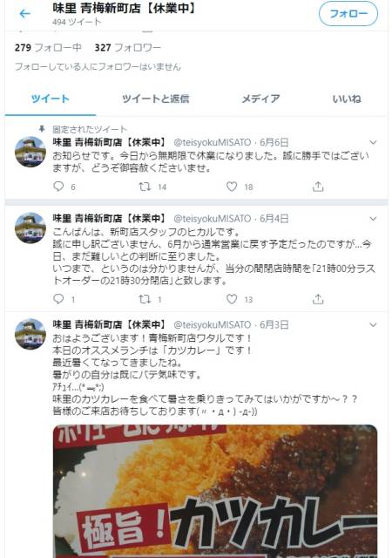Open the 279 フォロー中 list

point(48,48)
